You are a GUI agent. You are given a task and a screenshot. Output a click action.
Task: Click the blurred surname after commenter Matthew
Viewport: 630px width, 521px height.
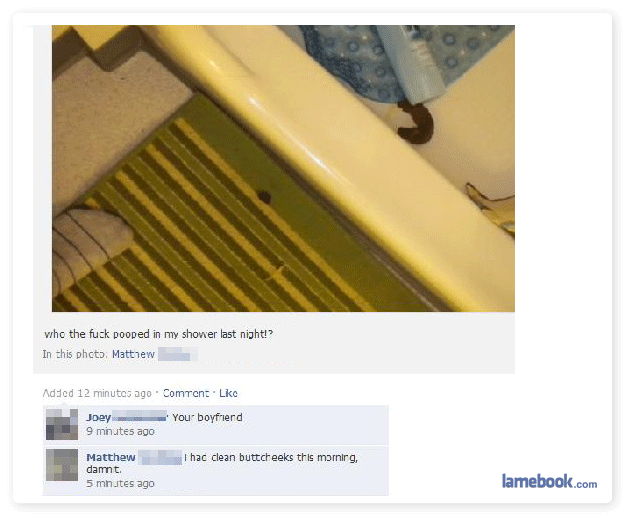tap(160, 458)
